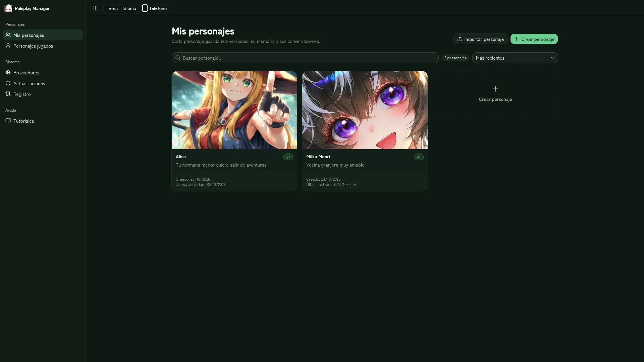Viewport: 644px width, 362px height.
Task: Click the upload icon in Importar personaje
Action: coord(460,39)
